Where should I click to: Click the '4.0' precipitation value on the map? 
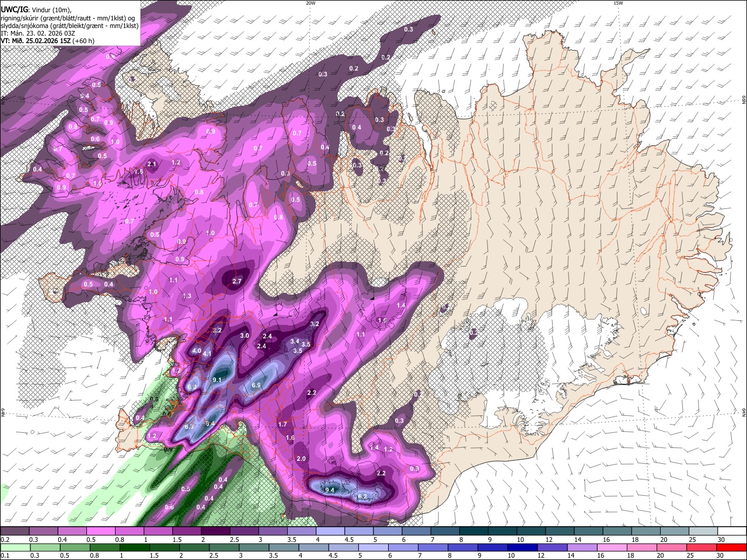(x=197, y=351)
